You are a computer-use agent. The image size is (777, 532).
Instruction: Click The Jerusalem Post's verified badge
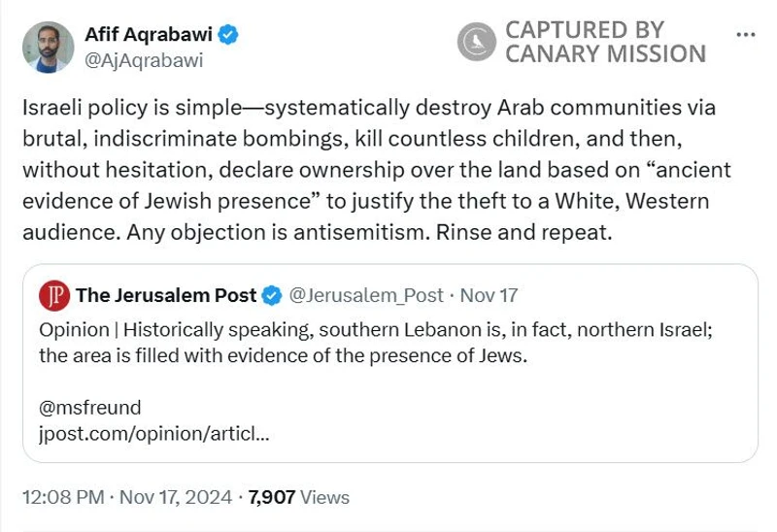(x=273, y=295)
